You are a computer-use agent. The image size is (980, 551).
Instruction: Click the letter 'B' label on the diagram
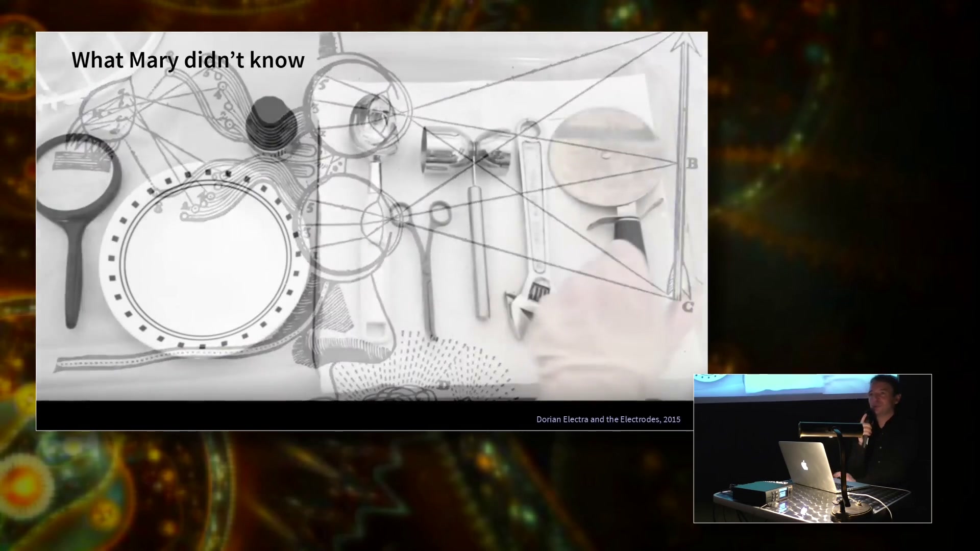coord(692,163)
